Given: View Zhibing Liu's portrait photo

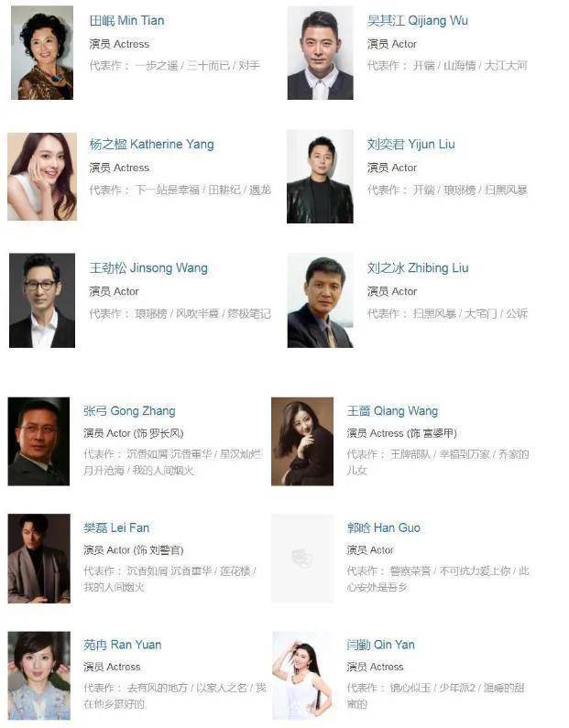Looking at the screenshot, I should (320, 300).
